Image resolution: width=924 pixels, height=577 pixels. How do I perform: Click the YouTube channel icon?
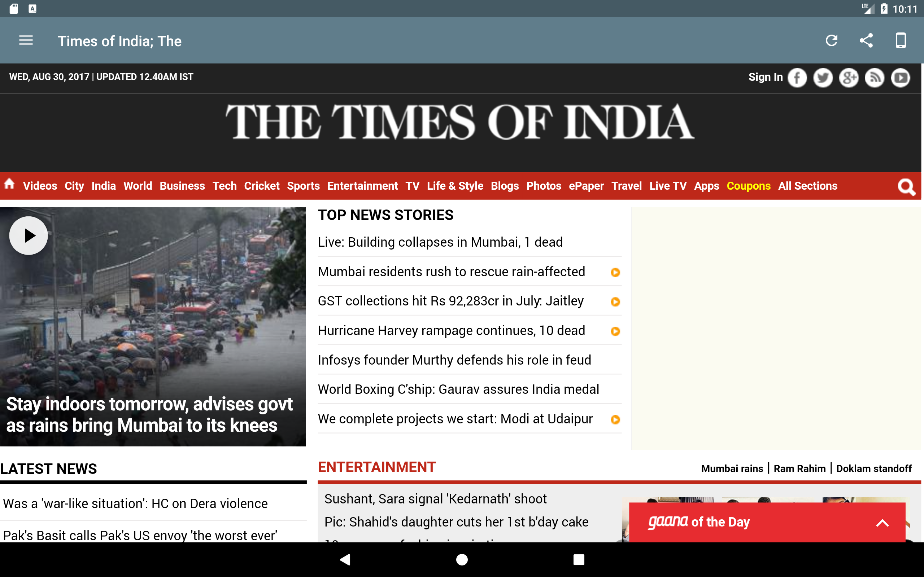[x=900, y=78]
